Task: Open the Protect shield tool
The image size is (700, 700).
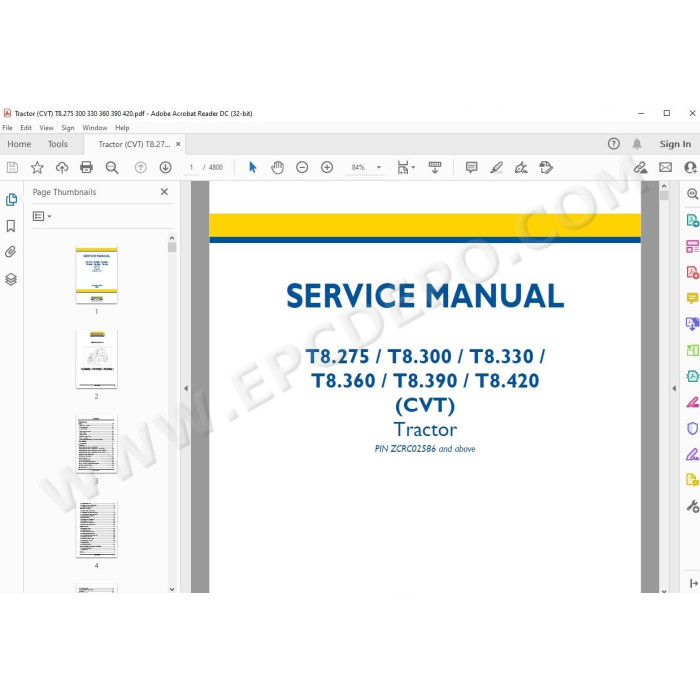Action: point(692,429)
